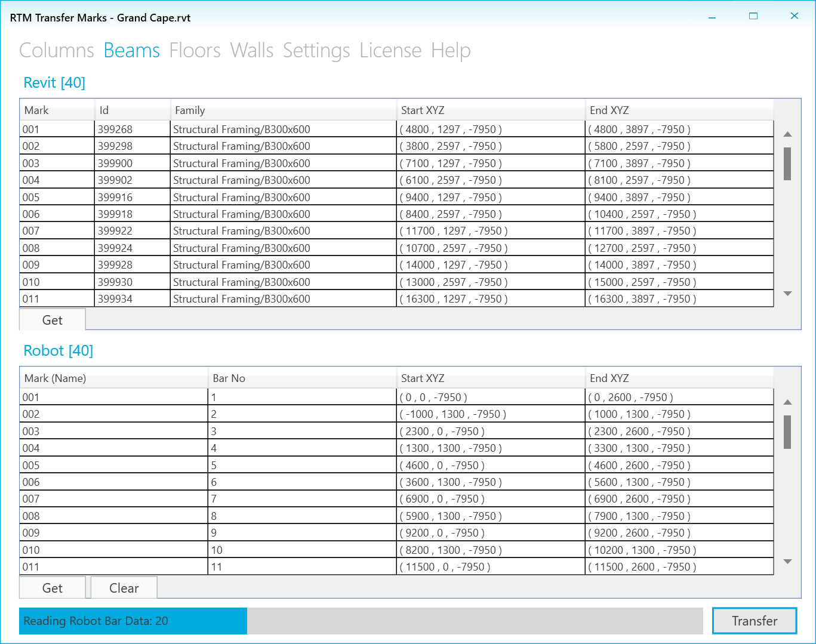Click Revit Id cell 399928
Screen dimensions: 816x644
pos(133,265)
